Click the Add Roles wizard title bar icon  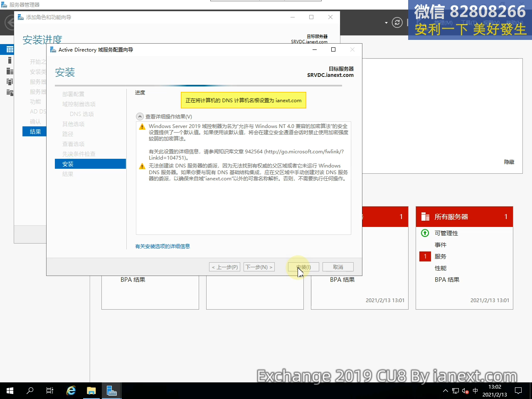click(21, 17)
